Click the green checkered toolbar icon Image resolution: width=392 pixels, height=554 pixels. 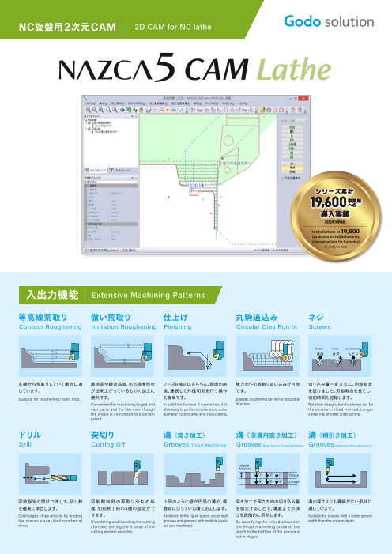(129, 110)
